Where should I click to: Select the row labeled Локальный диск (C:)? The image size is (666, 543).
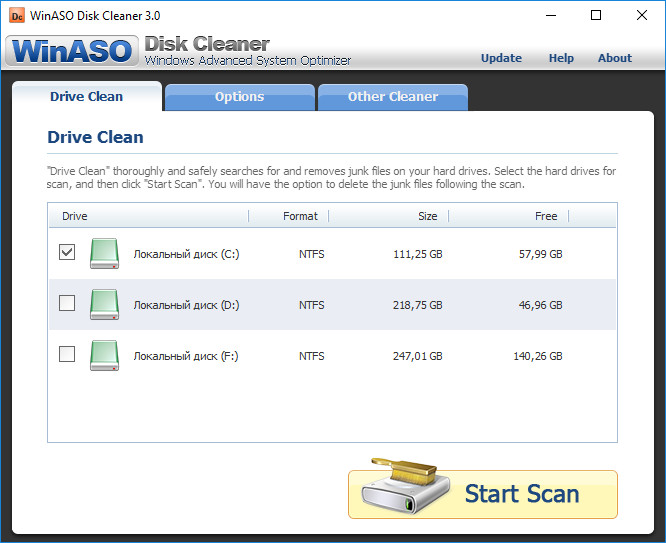333,254
